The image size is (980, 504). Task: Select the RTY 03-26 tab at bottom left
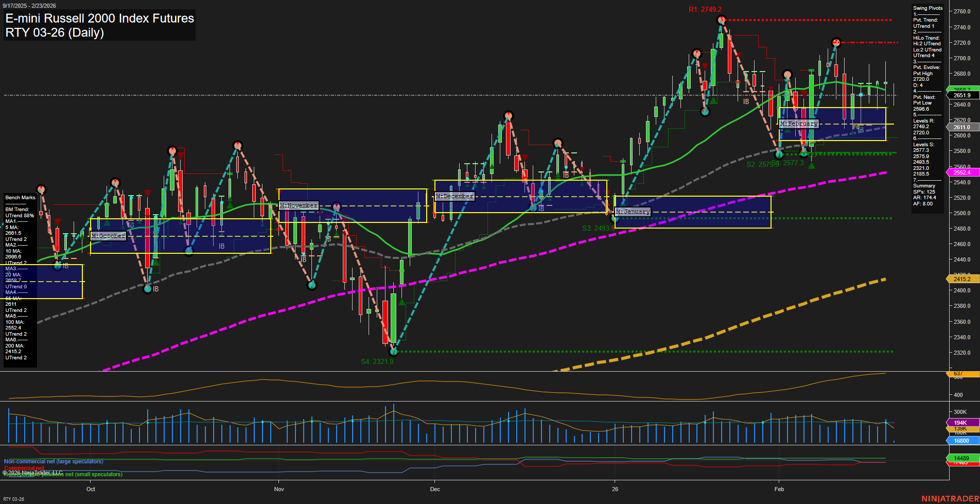point(14,498)
